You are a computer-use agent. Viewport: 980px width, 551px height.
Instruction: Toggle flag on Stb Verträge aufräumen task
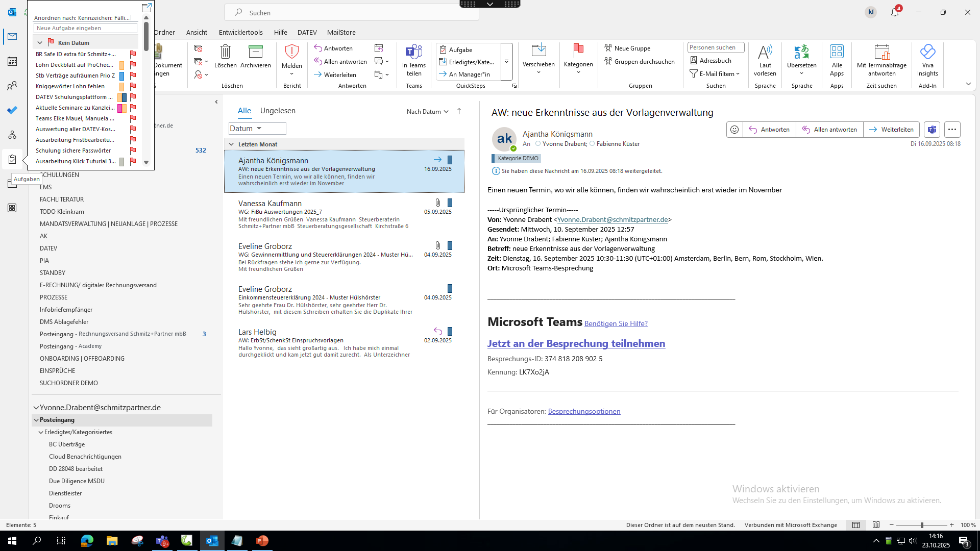(133, 76)
